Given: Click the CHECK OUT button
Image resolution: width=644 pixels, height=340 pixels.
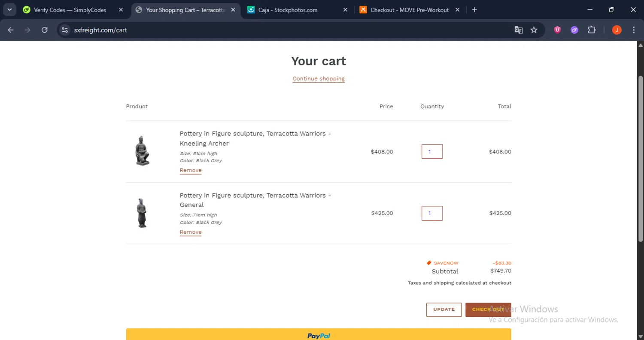Looking at the screenshot, I should point(488,309).
